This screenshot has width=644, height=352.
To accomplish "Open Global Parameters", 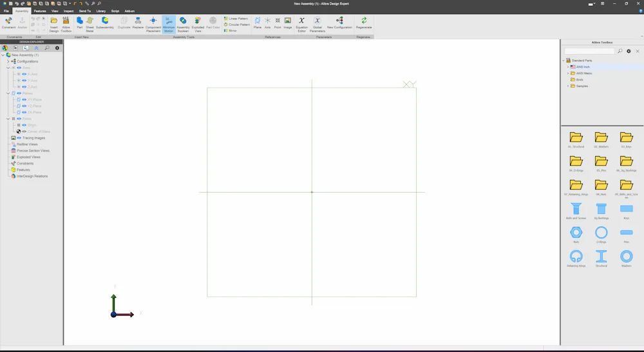I will tap(317, 24).
